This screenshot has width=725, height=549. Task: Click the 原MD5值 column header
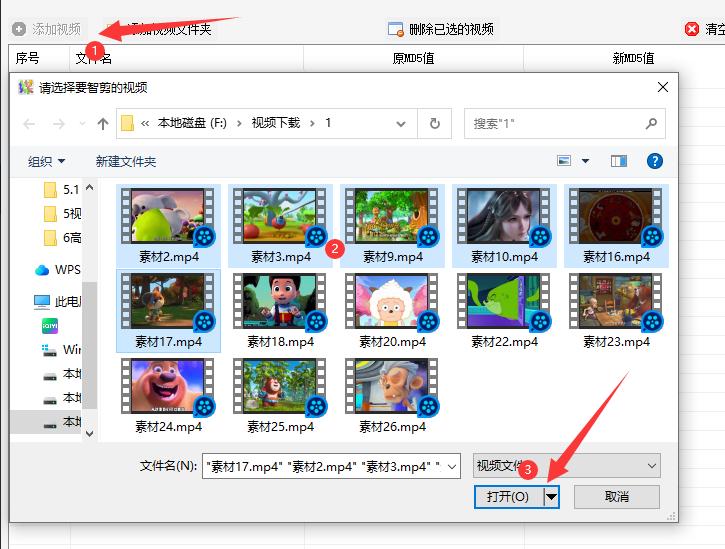[413, 58]
